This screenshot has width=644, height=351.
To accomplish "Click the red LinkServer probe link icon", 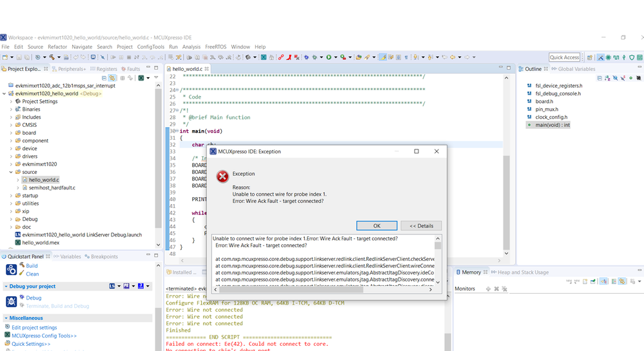I will [x=281, y=57].
